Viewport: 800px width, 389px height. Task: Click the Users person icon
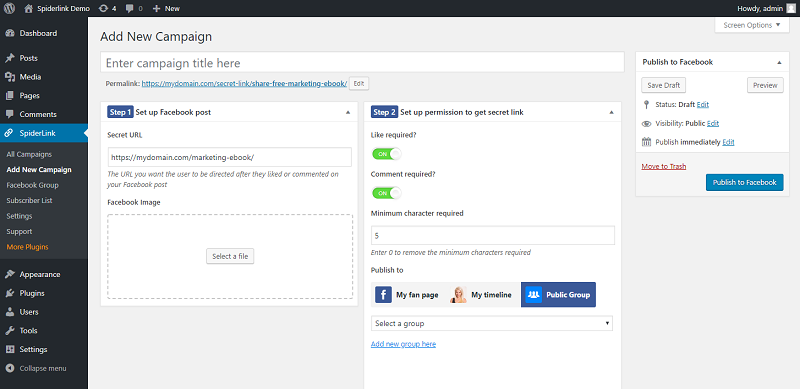(x=10, y=312)
